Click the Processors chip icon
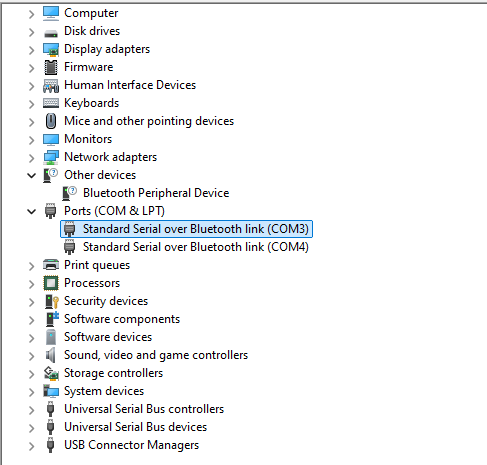 pos(51,283)
